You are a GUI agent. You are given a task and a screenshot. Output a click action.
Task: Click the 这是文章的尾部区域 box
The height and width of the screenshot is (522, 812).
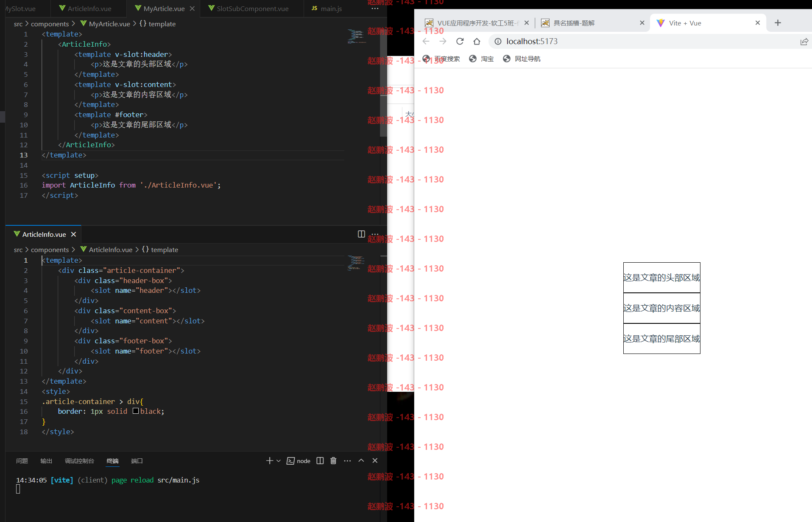pyautogui.click(x=662, y=339)
